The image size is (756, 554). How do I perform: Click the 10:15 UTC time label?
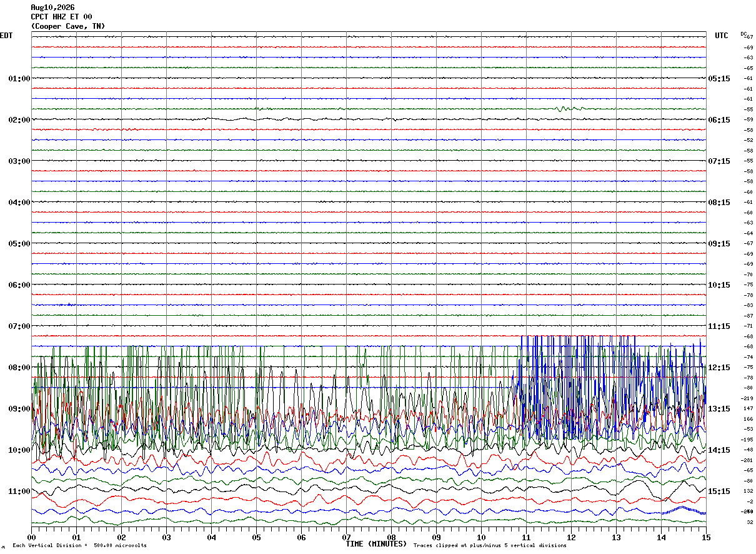click(x=719, y=285)
